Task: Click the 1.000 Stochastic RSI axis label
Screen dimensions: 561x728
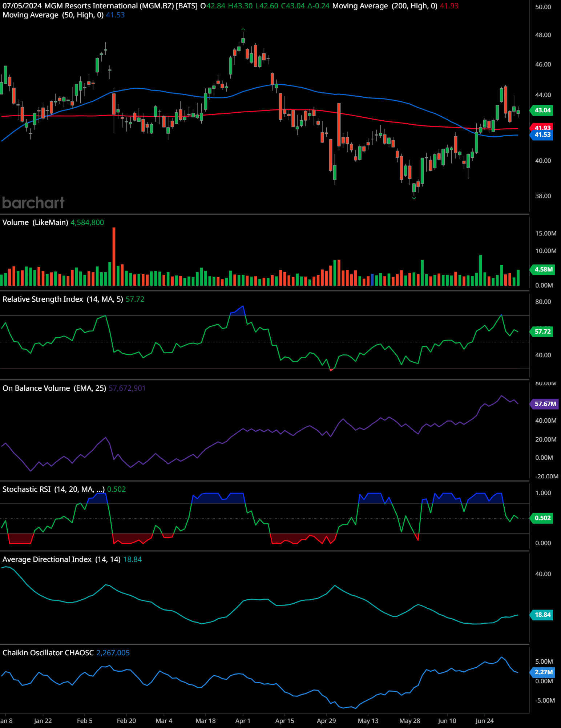Action: [x=543, y=493]
